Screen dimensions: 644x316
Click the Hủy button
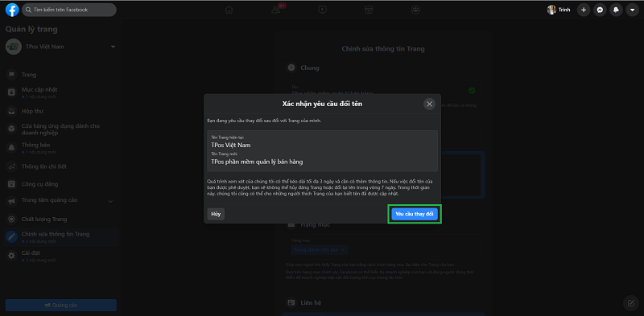pos(216,214)
